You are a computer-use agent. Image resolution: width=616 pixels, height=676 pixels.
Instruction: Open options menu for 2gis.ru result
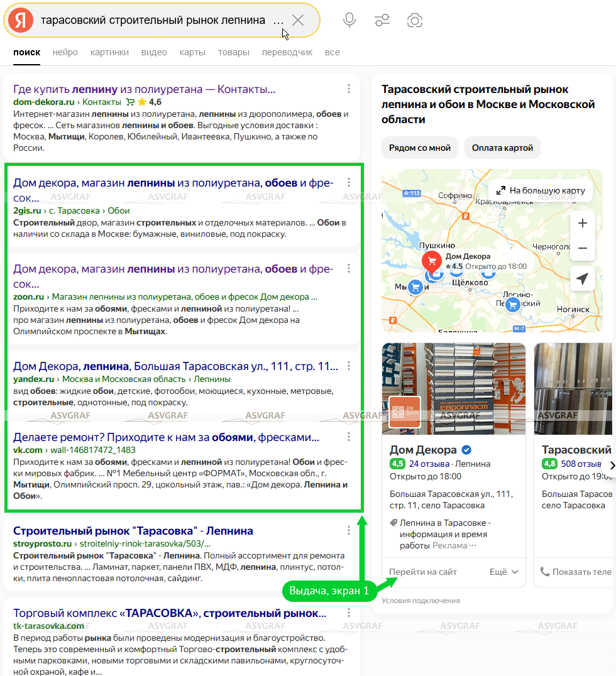pyautogui.click(x=349, y=182)
